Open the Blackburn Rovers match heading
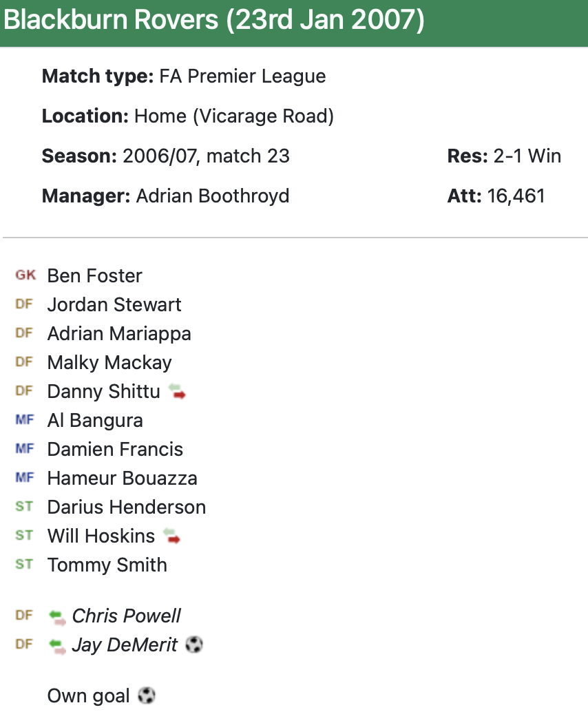 [214, 21]
